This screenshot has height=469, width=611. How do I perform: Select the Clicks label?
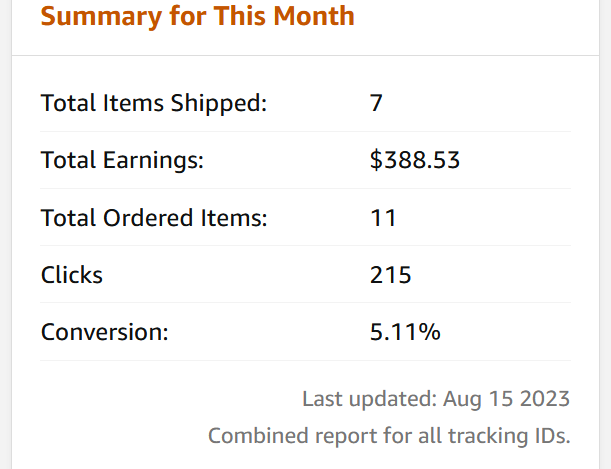click(x=72, y=275)
